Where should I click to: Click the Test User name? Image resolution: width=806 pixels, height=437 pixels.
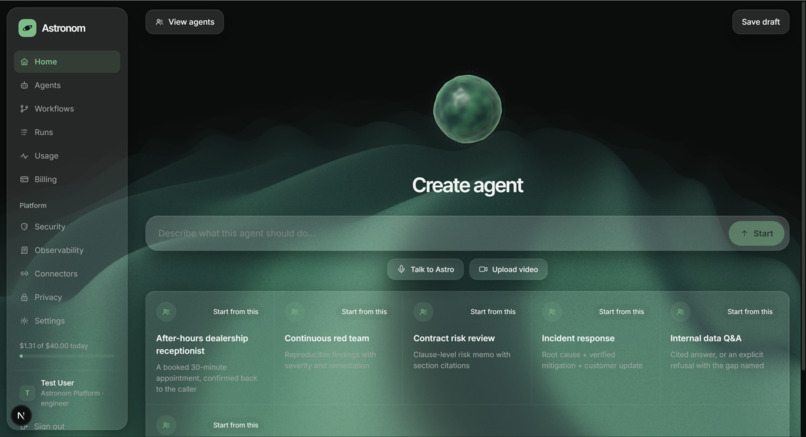pos(57,383)
